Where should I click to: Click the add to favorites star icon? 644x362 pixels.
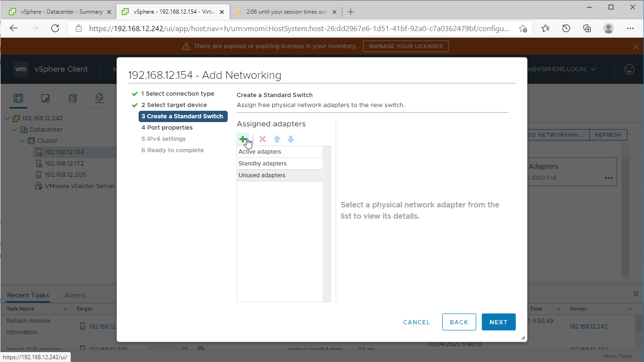(523, 28)
